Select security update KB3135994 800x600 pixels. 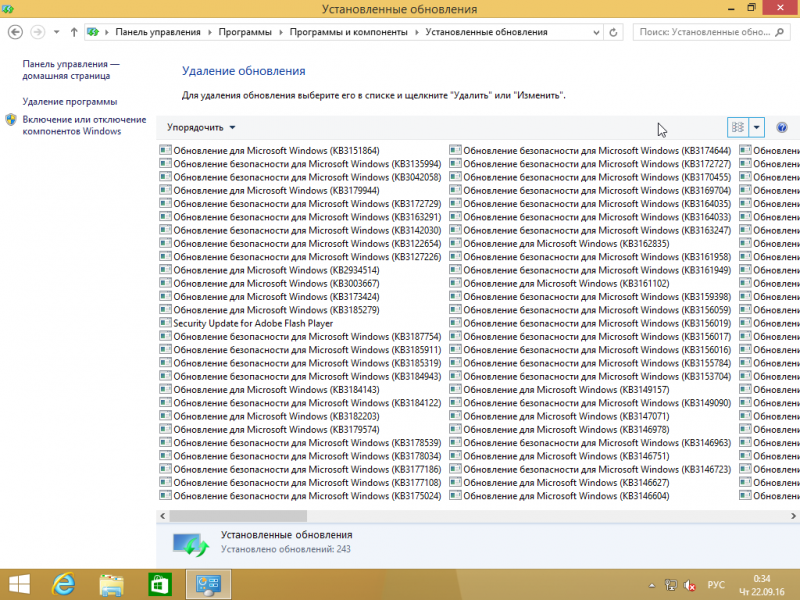click(x=300, y=164)
